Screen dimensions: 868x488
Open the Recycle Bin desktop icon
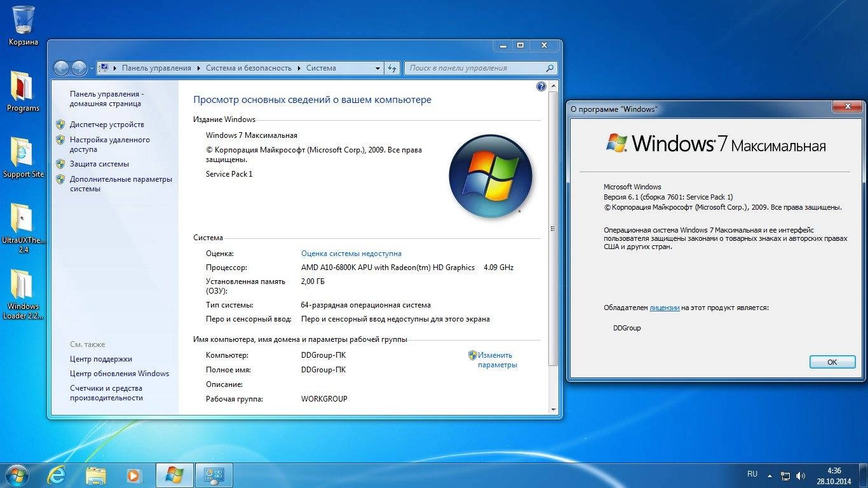(x=24, y=25)
